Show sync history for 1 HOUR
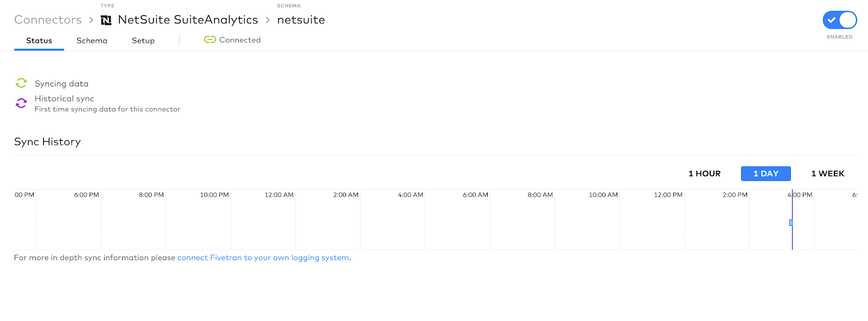 704,174
